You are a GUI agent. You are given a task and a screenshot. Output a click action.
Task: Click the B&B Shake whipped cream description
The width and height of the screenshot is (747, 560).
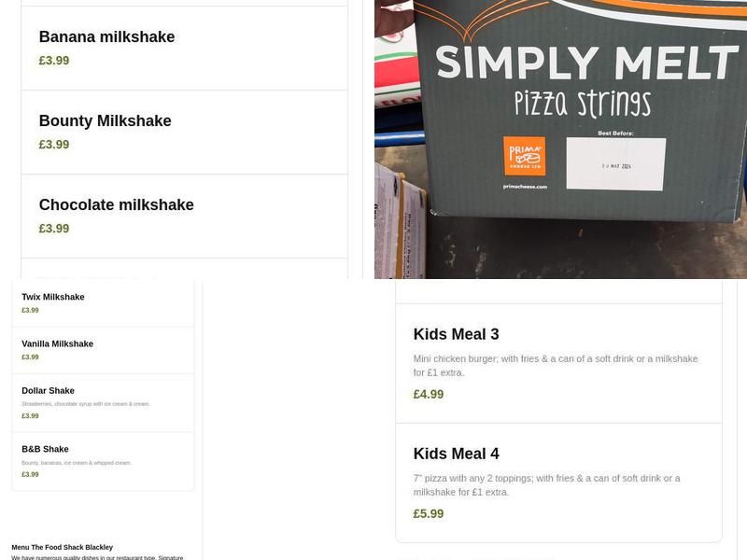(x=76, y=462)
